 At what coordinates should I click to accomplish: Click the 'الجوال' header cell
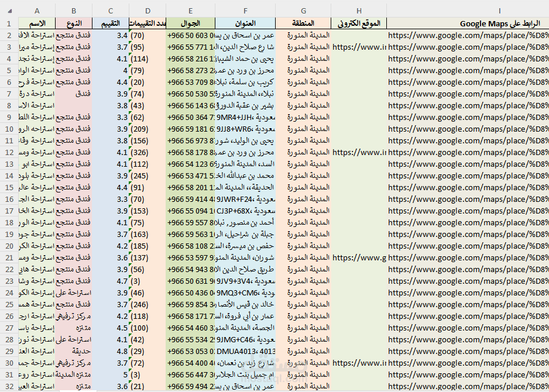click(190, 23)
